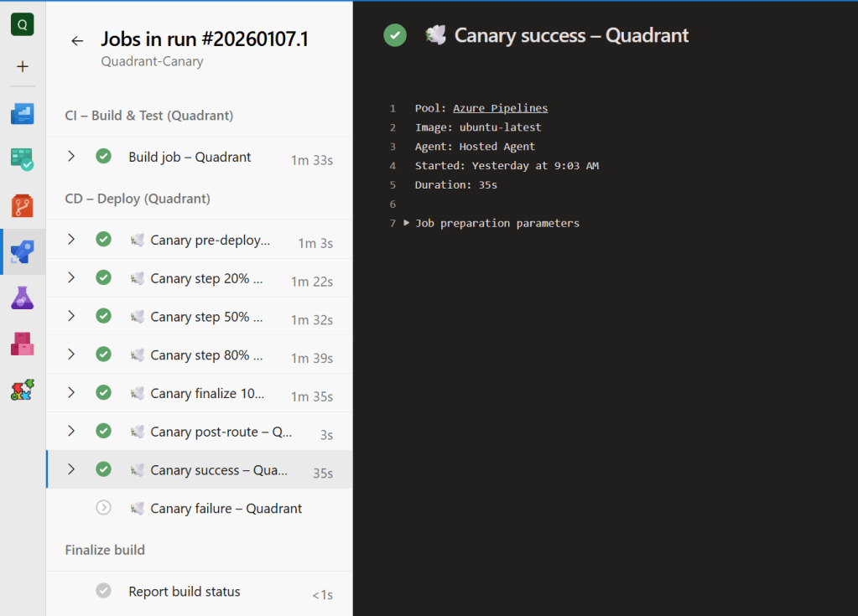Open the Artifacts package icon

point(23,344)
